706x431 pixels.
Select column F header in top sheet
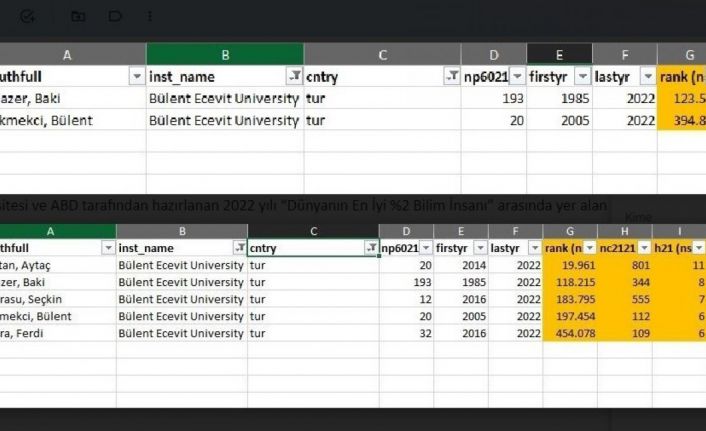click(625, 54)
